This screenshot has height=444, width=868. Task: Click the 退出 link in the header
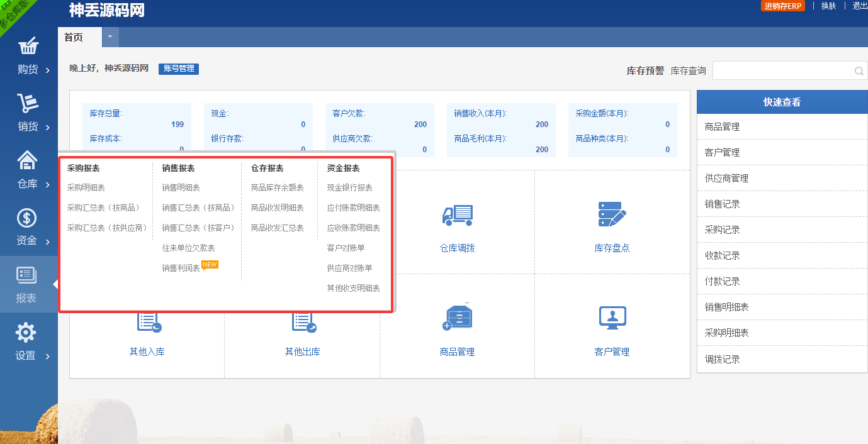click(x=859, y=6)
